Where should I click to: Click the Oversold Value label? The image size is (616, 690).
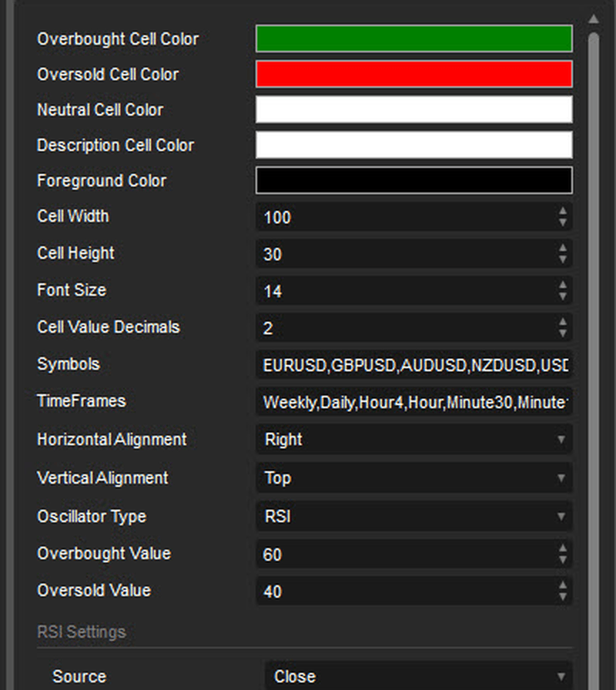(94, 590)
